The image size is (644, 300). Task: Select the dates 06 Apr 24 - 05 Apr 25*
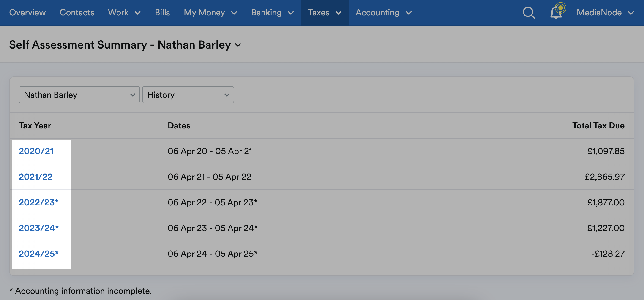tap(213, 254)
